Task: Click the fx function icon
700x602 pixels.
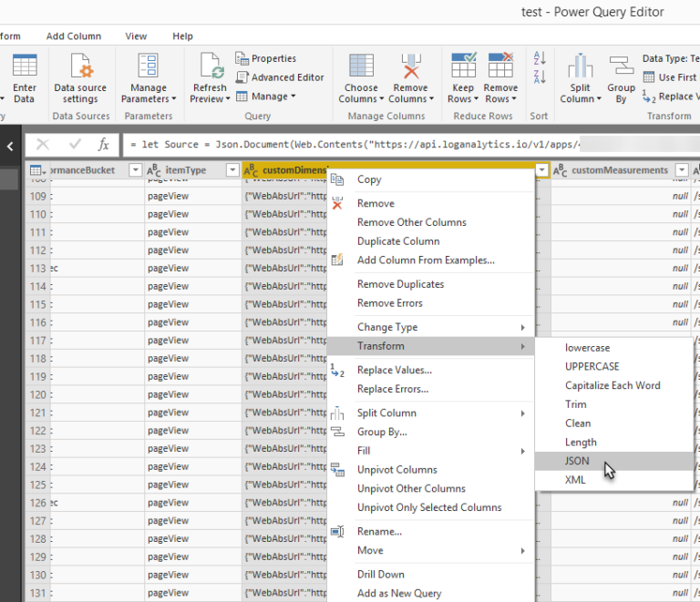Action: pyautogui.click(x=104, y=145)
